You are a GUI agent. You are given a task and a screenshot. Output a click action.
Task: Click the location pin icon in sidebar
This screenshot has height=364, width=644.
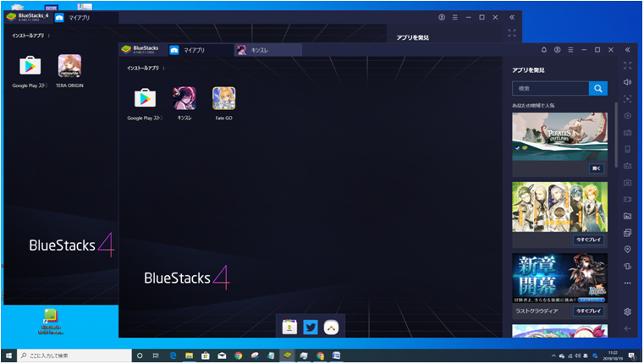coord(628,250)
